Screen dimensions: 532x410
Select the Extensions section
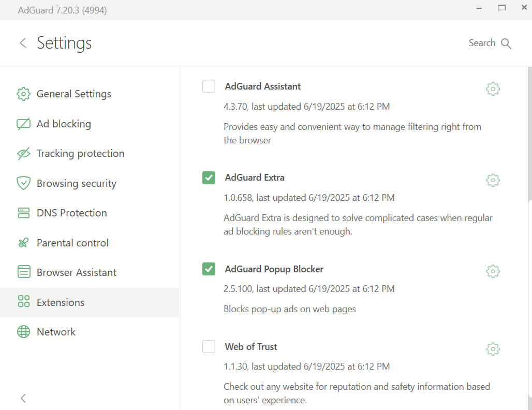pyautogui.click(x=90, y=302)
